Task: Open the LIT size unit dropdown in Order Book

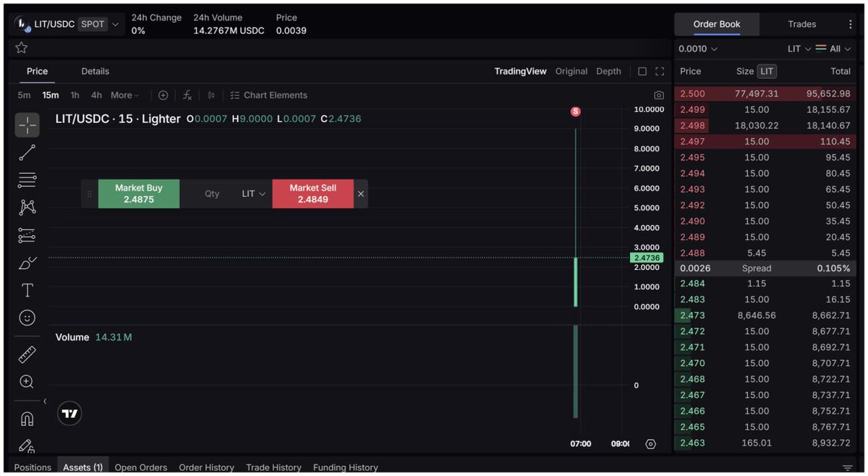Action: tap(799, 49)
